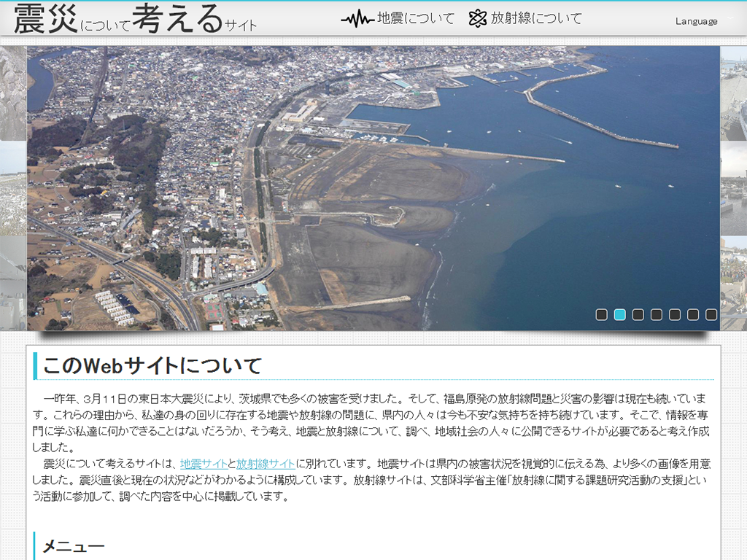Image resolution: width=747 pixels, height=560 pixels.
Task: Select the third slideshow indicator dot
Action: [x=638, y=314]
